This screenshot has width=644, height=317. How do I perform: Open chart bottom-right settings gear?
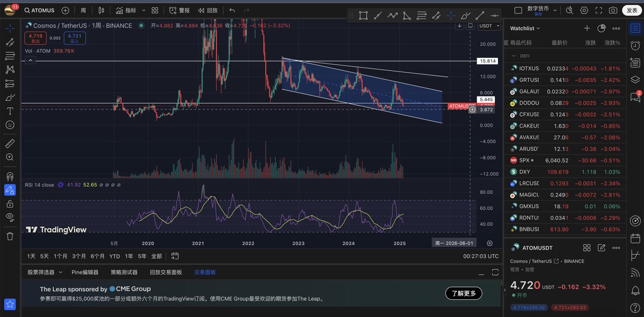pos(489,243)
